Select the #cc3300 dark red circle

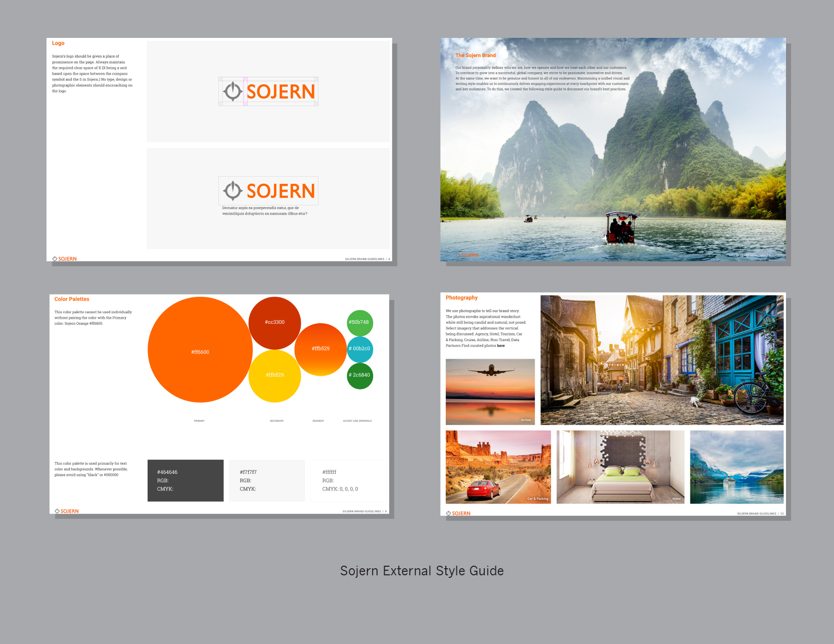(x=274, y=323)
